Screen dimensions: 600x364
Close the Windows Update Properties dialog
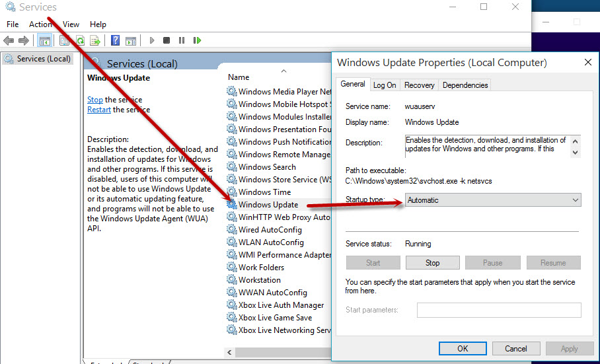point(588,62)
